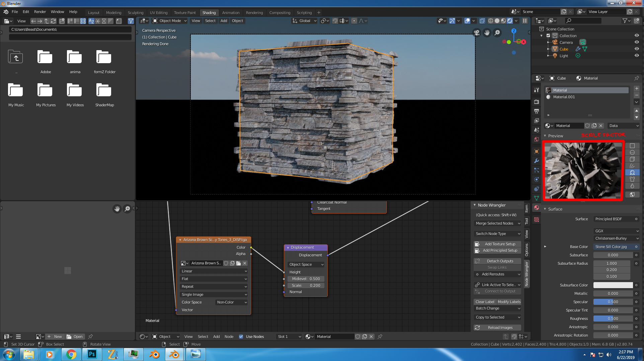Uncheck the Collection exclude checkbox
The image size is (644, 361).
(548, 35)
